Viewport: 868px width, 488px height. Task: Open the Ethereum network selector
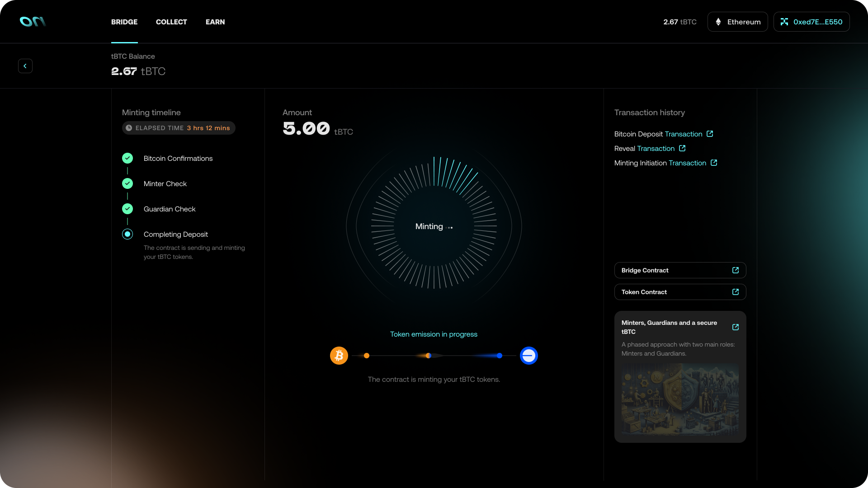pos(737,22)
